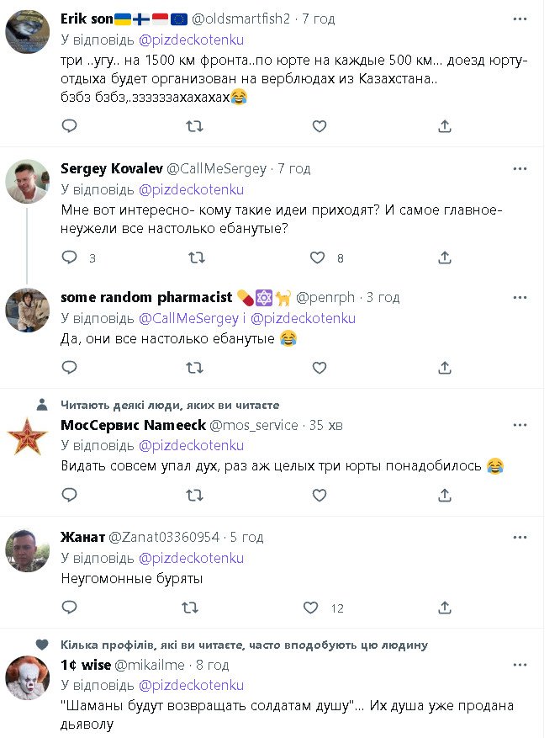Screen dimensions: 560x738
Task: Reply to some random pharmacist's tweet
Action: coord(70,367)
